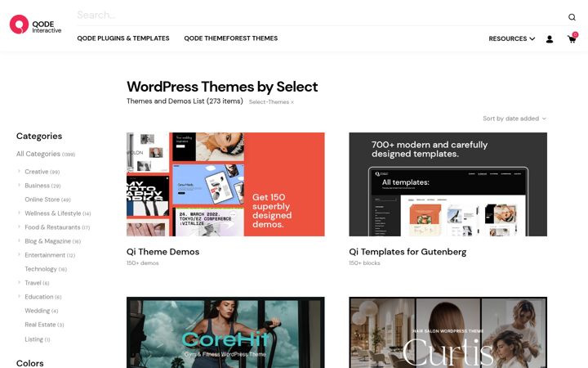
Task: Open the Curtis hair salon theme thumbnail
Action: click(448, 332)
